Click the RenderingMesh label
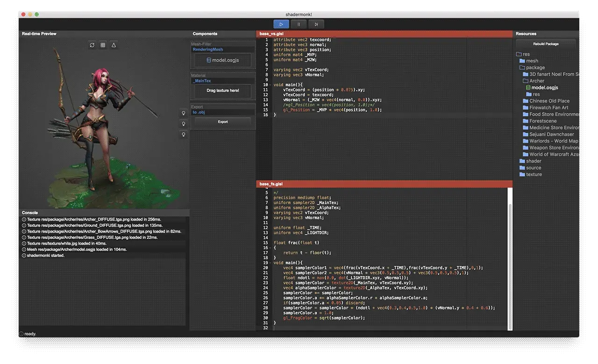 coord(208,50)
